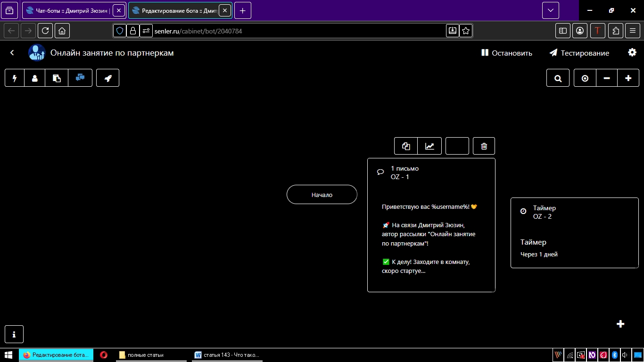Duplicate the '1 письмо' block
The image size is (644, 362).
coord(406,146)
